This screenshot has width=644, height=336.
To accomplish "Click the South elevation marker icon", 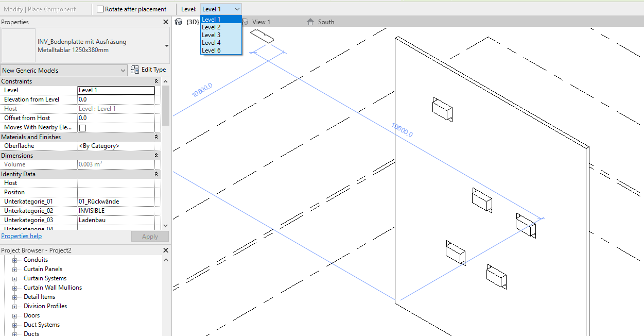I will [x=309, y=22].
